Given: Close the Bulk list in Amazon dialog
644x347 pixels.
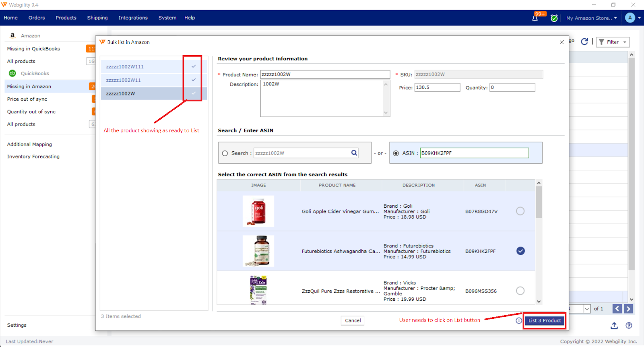Looking at the screenshot, I should point(562,42).
